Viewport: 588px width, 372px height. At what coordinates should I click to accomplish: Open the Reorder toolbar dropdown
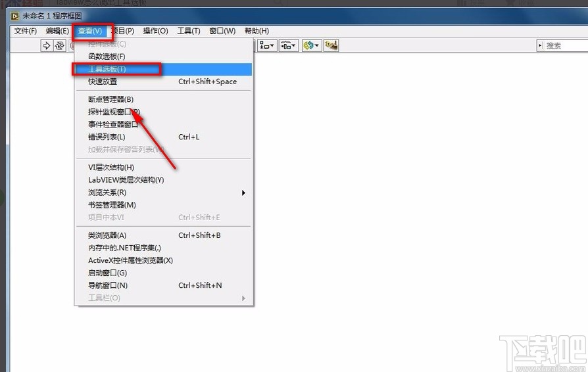(312, 46)
